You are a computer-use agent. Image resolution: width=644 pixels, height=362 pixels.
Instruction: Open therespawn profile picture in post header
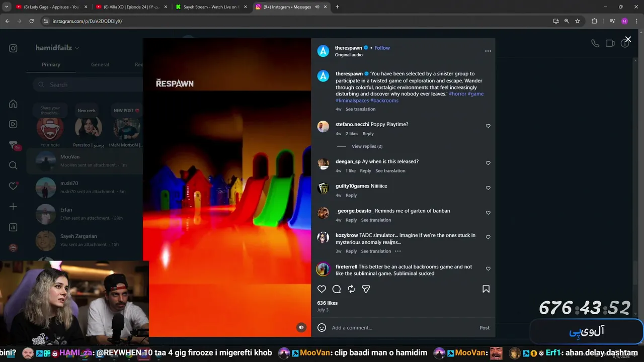pos(323,51)
